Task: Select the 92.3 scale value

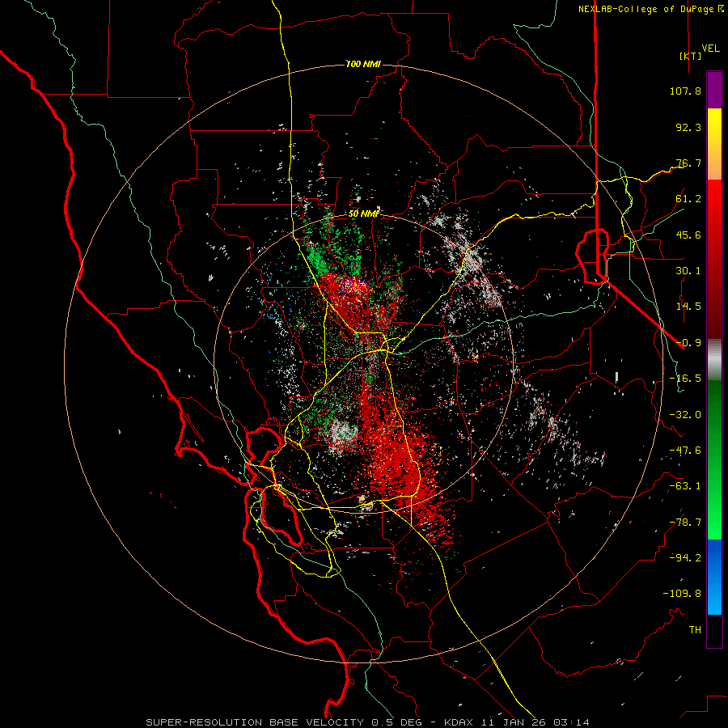Action: point(688,127)
